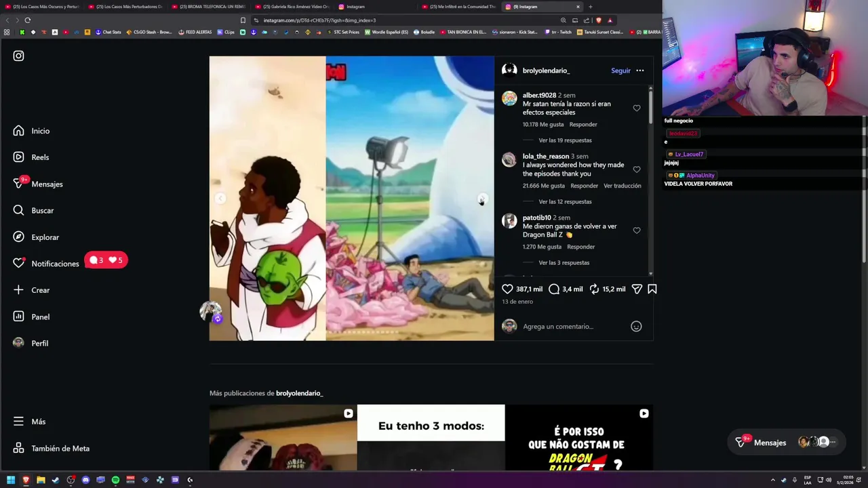Viewport: 868px width, 488px height.
Task: Expand Ver las 3 respuestas
Action: tap(564, 262)
